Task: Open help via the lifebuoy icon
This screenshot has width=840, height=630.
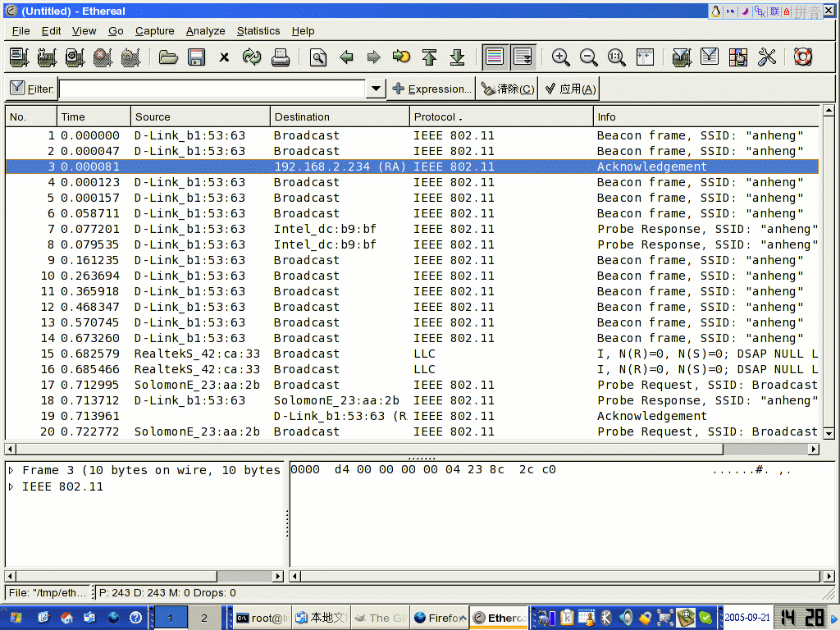Action: 802,57
